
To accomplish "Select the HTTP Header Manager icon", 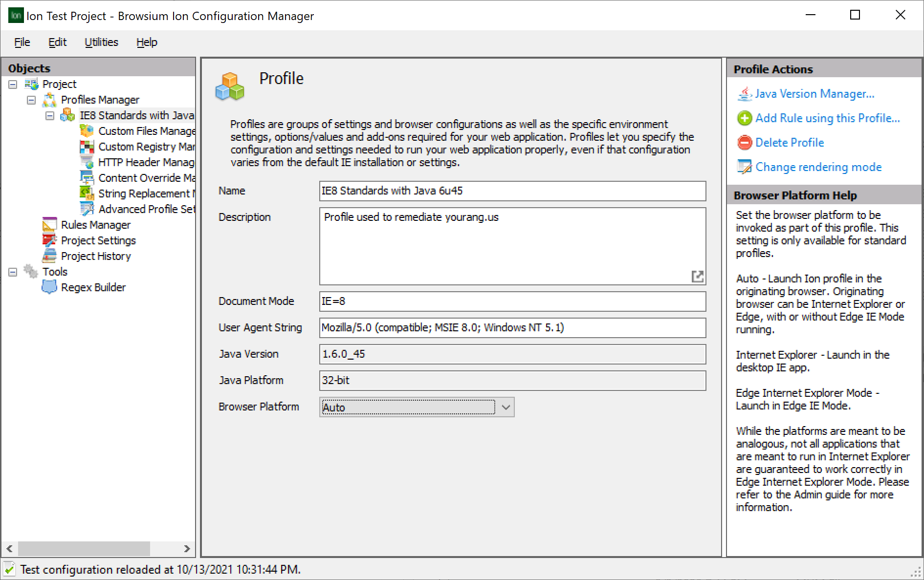I will [87, 162].
